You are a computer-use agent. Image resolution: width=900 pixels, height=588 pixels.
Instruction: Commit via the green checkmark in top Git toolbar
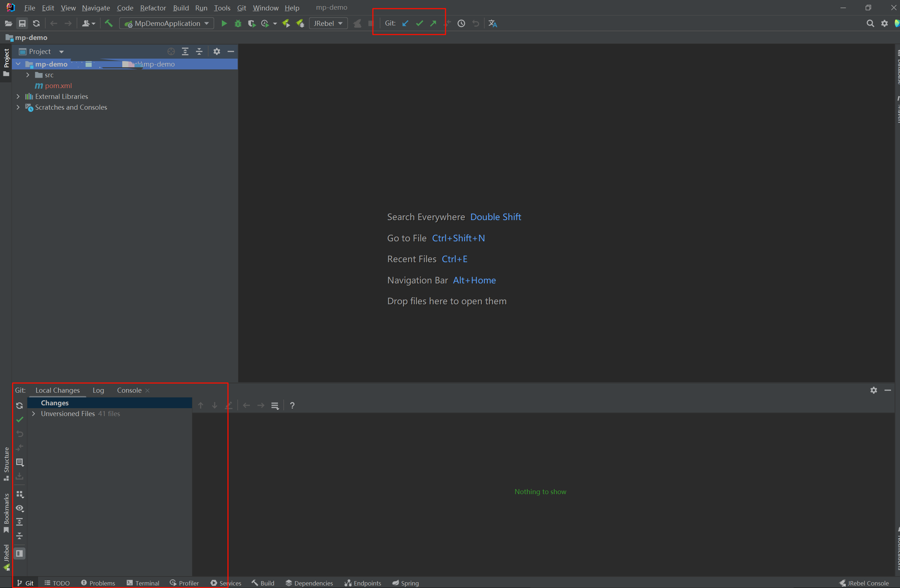419,23
